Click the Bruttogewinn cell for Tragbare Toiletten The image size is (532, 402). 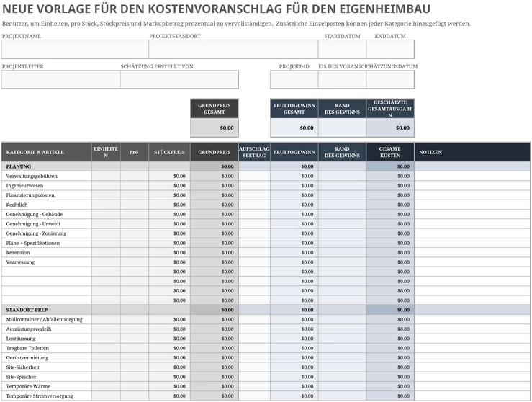[294, 348]
